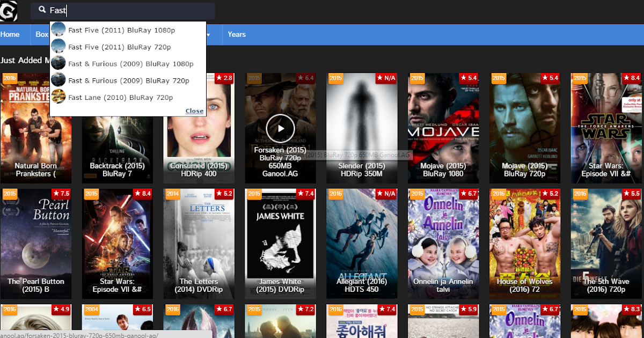644x338 pixels.
Task: Click Close link in suggestion dropdown
Action: [x=194, y=111]
